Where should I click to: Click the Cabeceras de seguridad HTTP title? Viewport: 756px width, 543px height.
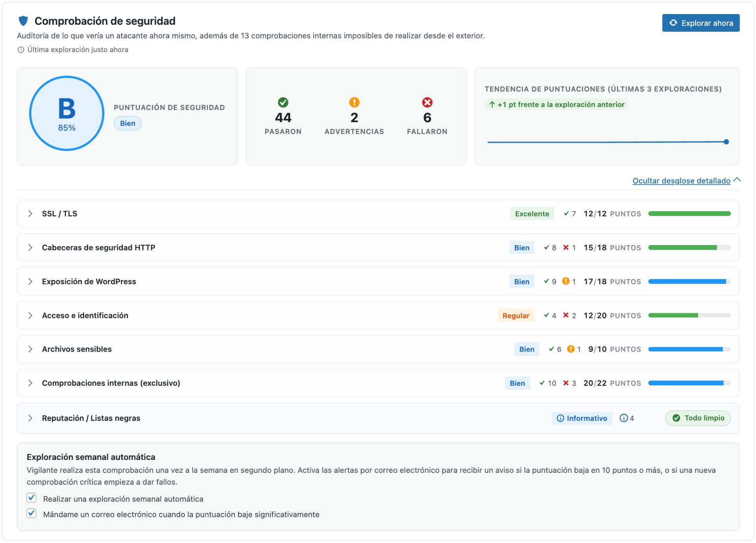pos(98,247)
